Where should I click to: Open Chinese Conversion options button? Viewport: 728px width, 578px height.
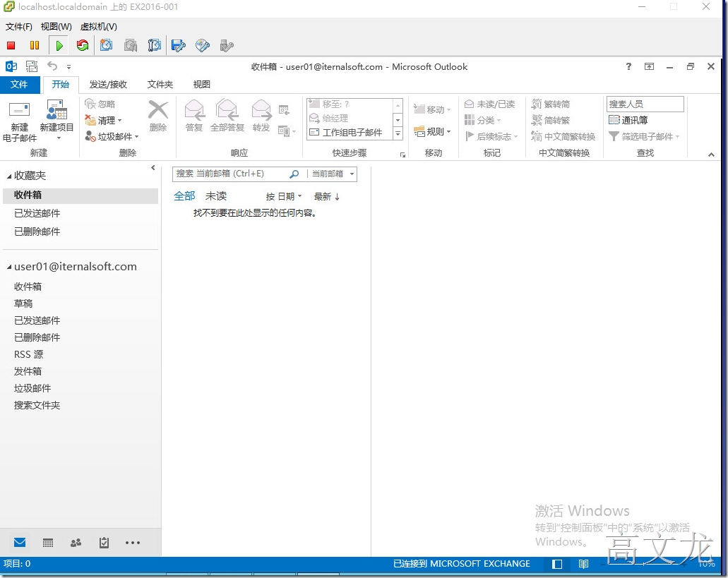pos(563,137)
